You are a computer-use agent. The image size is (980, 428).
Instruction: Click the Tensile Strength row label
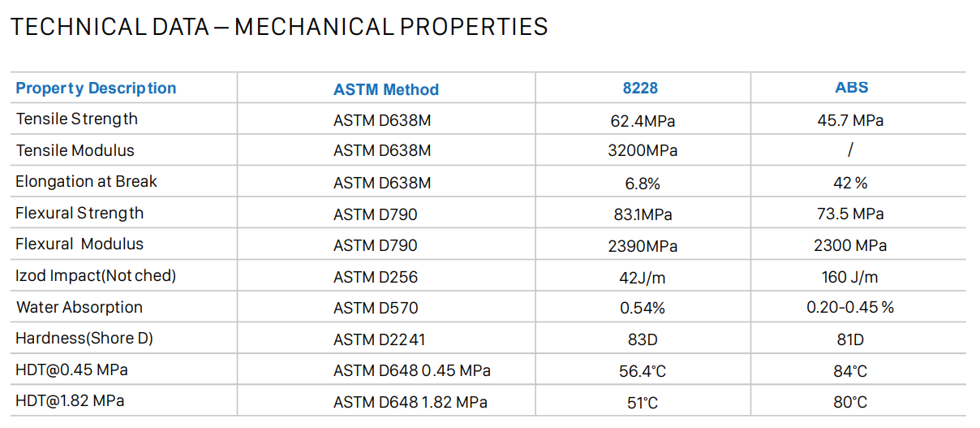click(77, 119)
